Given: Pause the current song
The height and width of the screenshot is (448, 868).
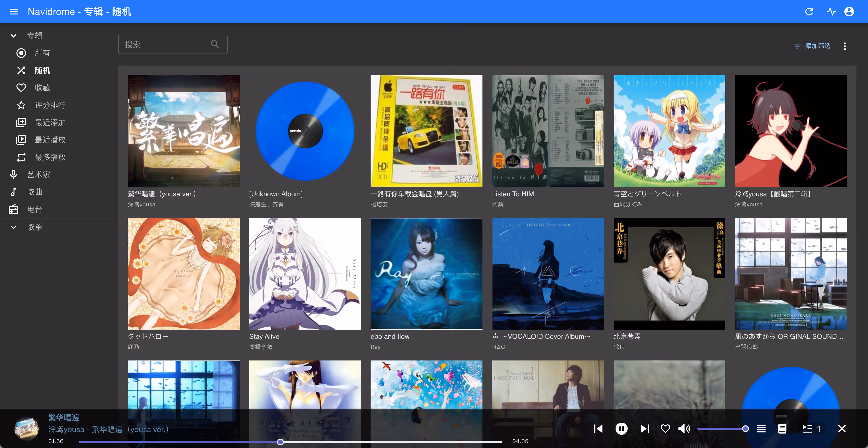Looking at the screenshot, I should tap(621, 429).
